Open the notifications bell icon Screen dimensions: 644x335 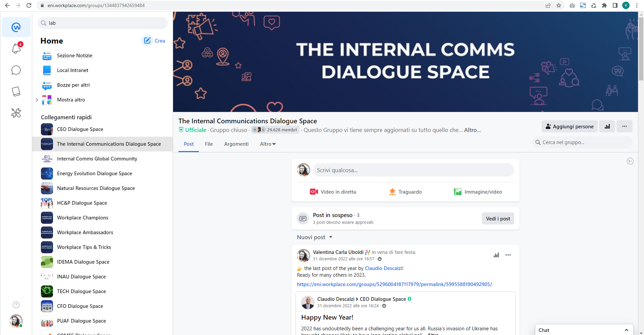tap(16, 49)
